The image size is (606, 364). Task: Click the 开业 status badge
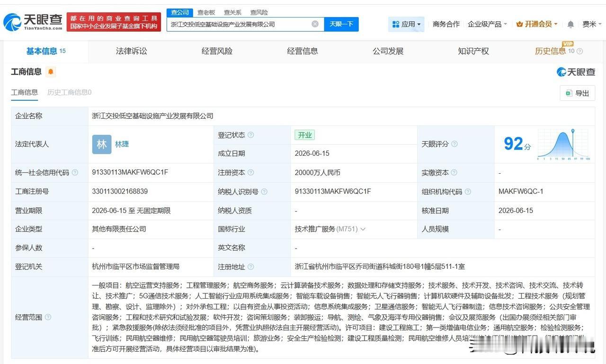coord(304,135)
